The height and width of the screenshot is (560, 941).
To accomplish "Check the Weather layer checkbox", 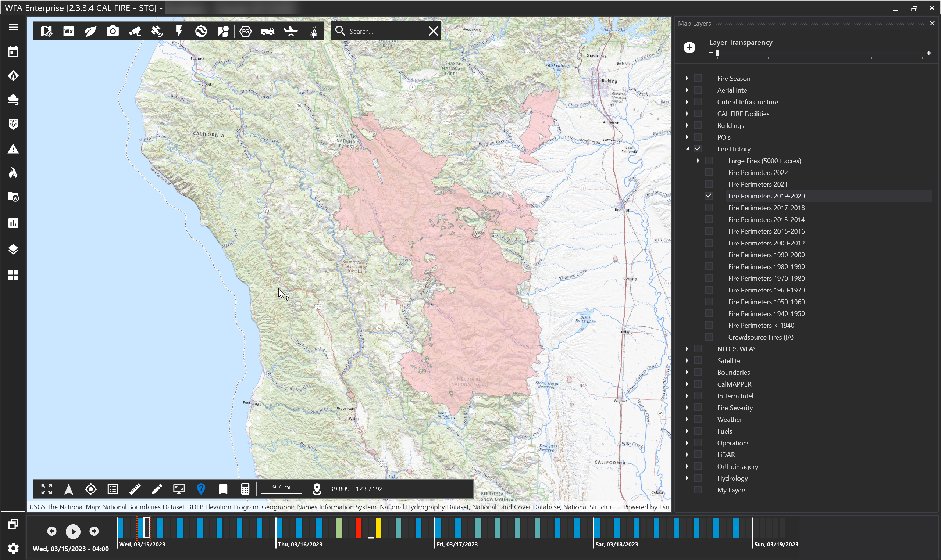I will pos(698,419).
